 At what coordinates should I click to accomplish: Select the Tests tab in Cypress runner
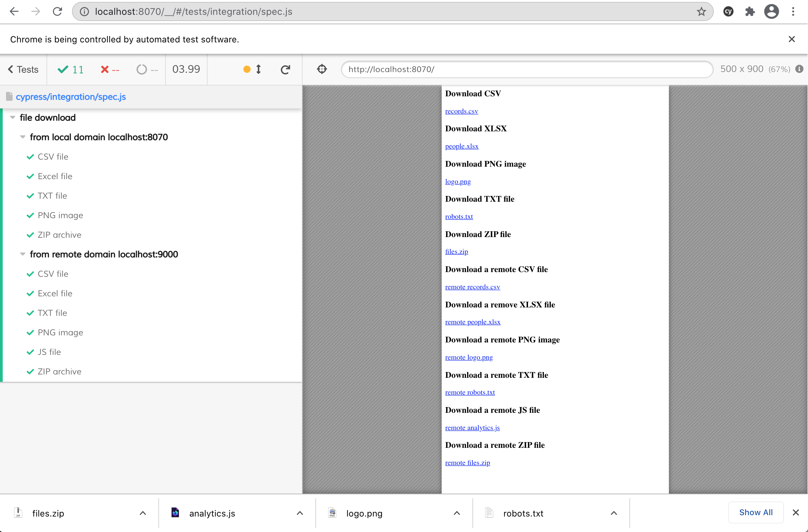(x=23, y=69)
